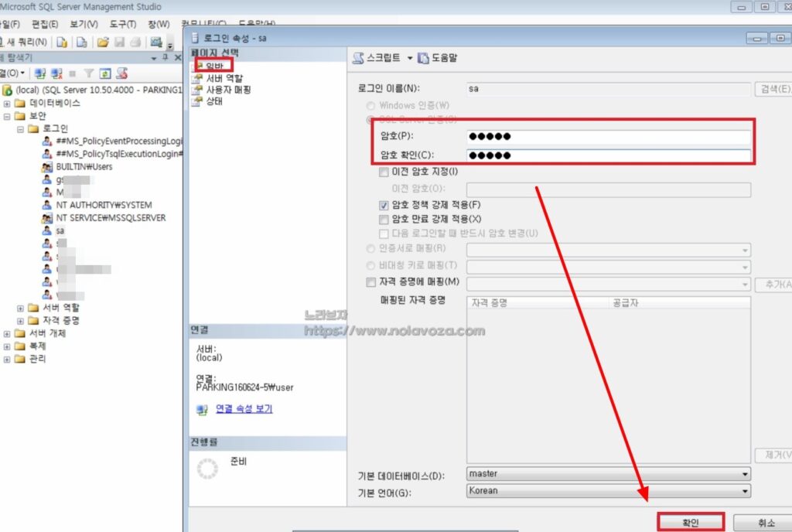This screenshot has width=792, height=532.
Task: Toggle 이전 암호 지정(I) checkbox
Action: click(384, 172)
